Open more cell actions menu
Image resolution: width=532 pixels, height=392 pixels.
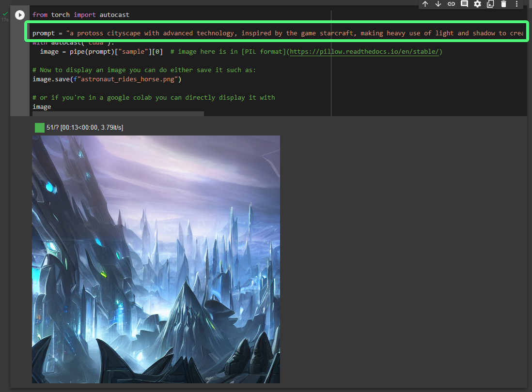516,4
